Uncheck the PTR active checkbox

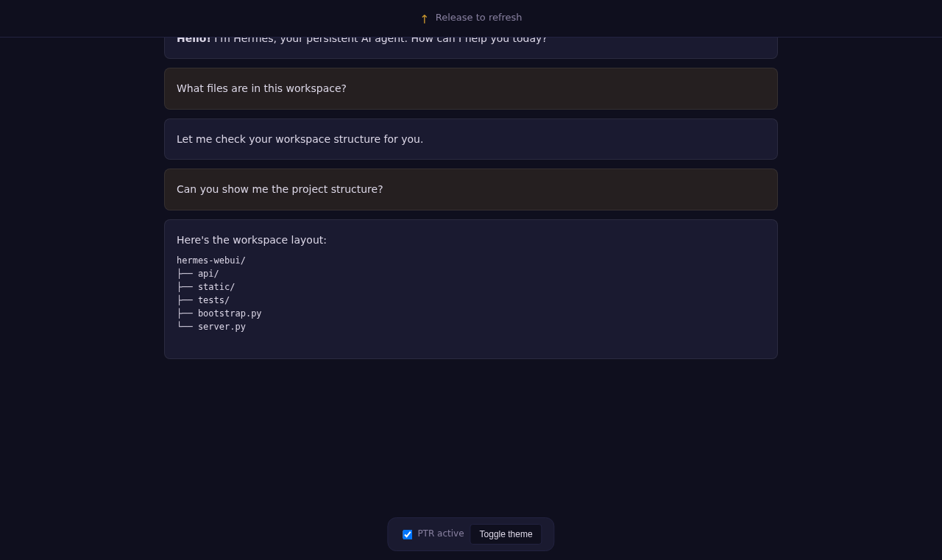coord(407,534)
